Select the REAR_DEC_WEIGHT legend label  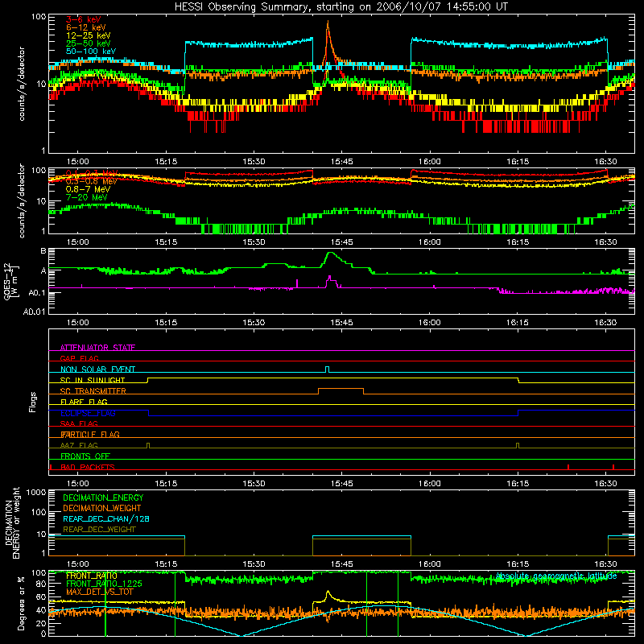[x=99, y=530]
